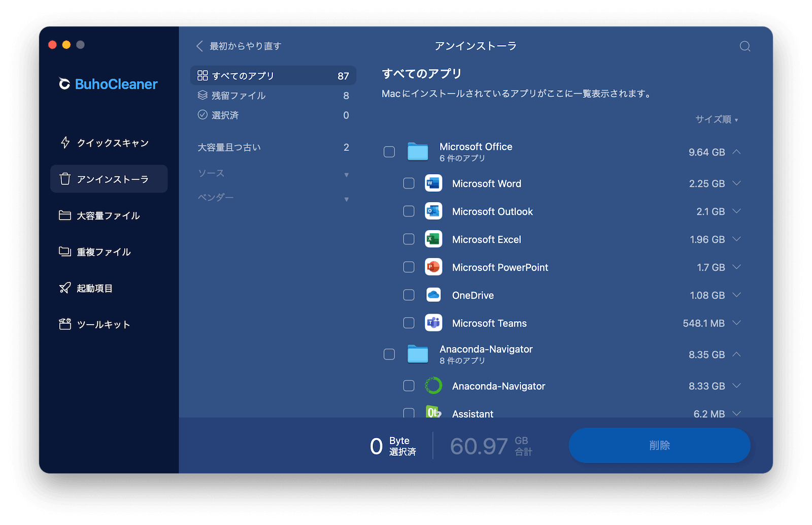Click the red close window button
812x525 pixels.
tap(52, 45)
